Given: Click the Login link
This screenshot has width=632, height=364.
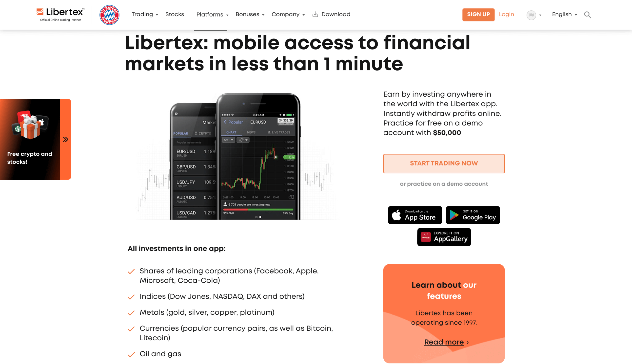Looking at the screenshot, I should point(506,15).
